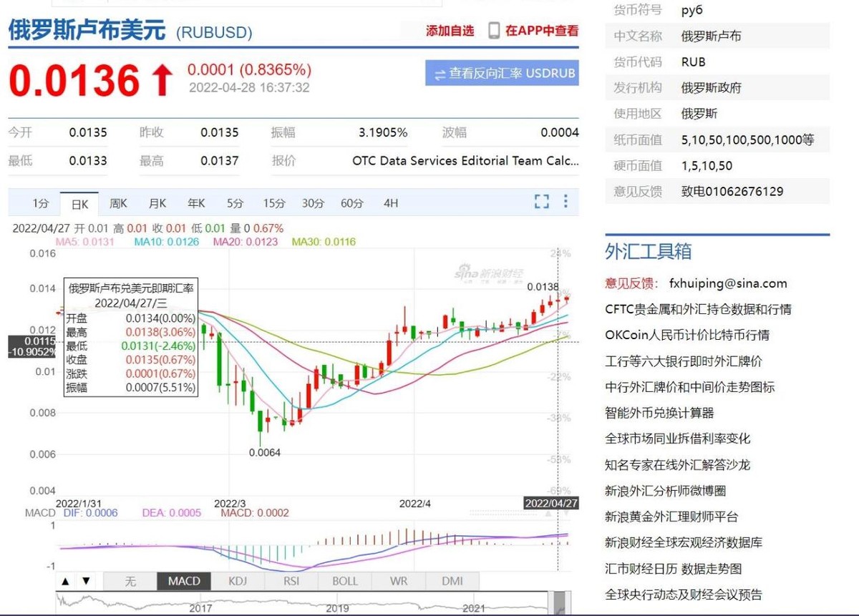Image resolution: width=859 pixels, height=616 pixels.
Task: Click the current price 0.0136
Action: click(74, 80)
